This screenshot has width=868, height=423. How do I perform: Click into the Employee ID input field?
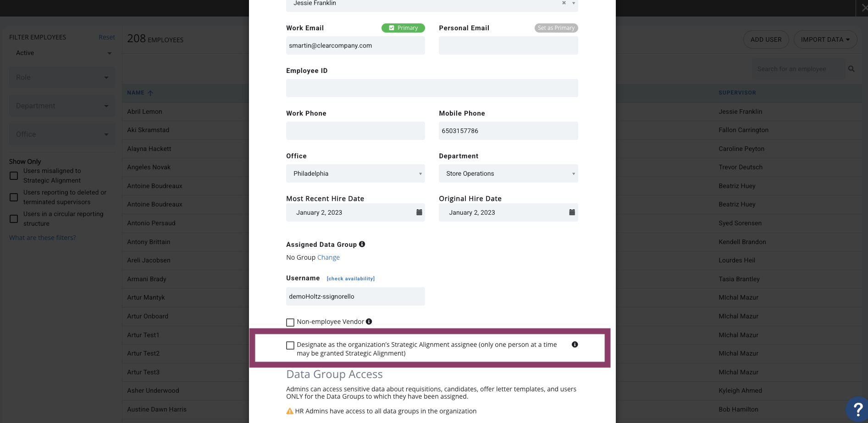[x=432, y=88]
